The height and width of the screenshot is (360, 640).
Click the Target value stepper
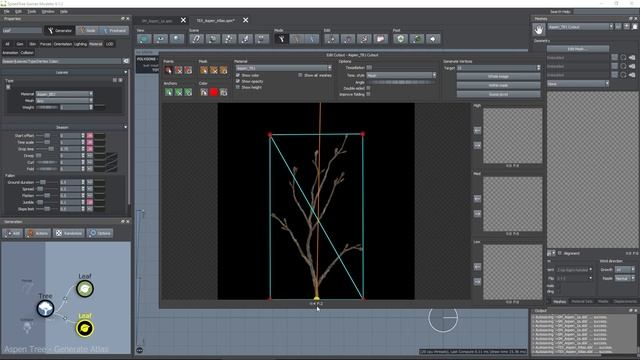click(x=538, y=68)
